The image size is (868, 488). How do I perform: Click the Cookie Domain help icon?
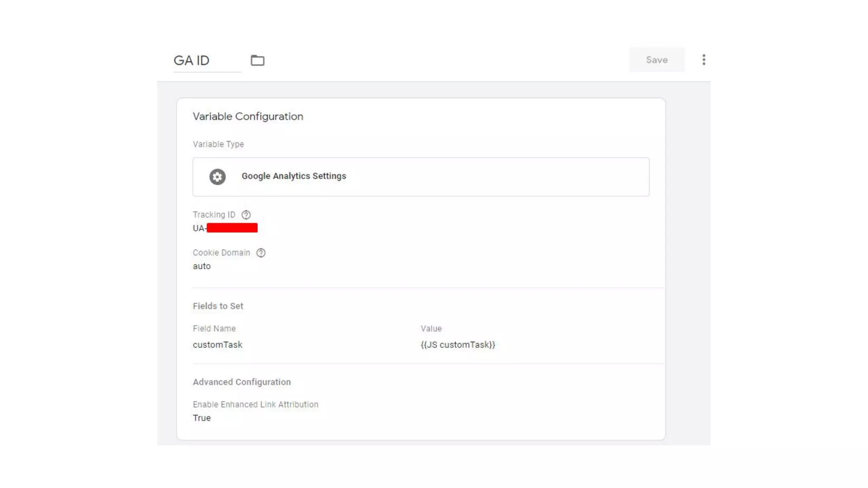point(261,253)
